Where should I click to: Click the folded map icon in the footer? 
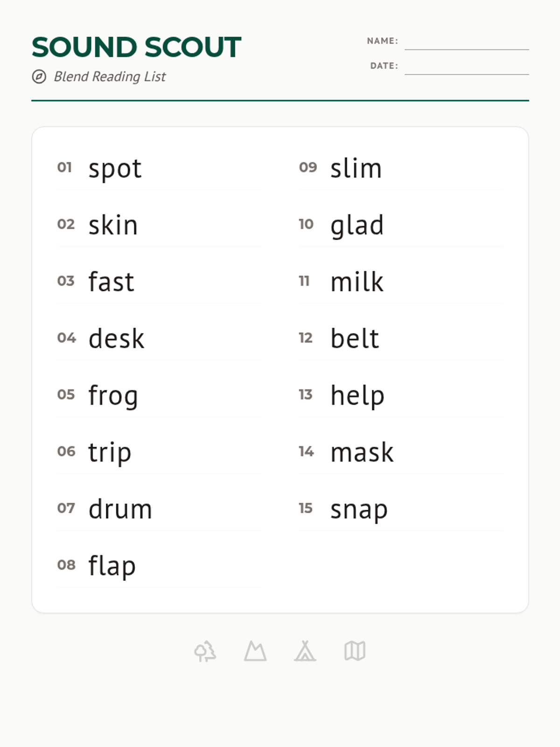coord(355,651)
